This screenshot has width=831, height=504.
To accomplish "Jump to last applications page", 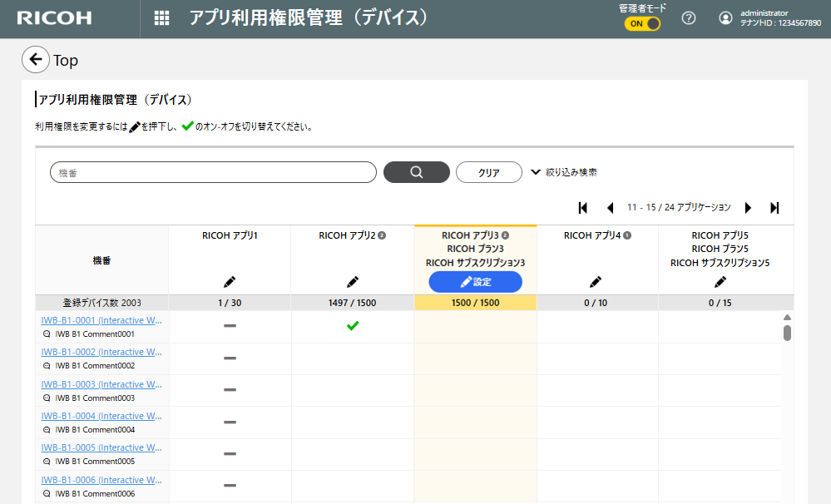I will coord(774,208).
